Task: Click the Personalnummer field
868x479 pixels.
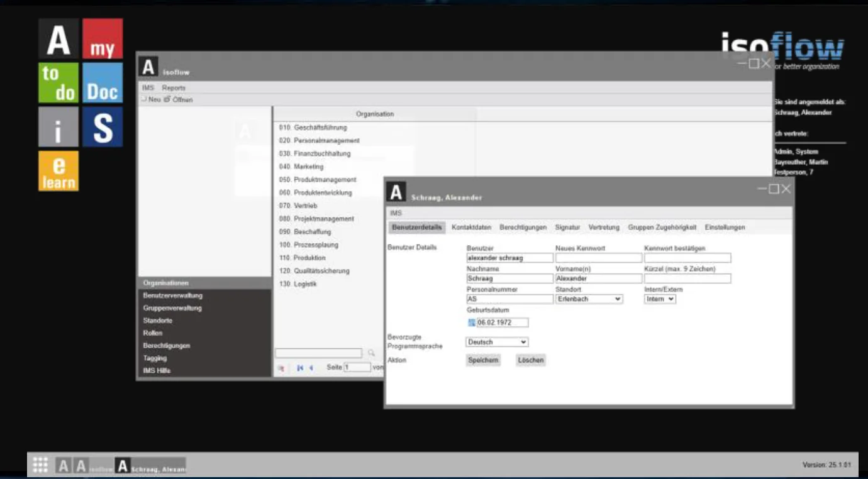Action: 510,299
